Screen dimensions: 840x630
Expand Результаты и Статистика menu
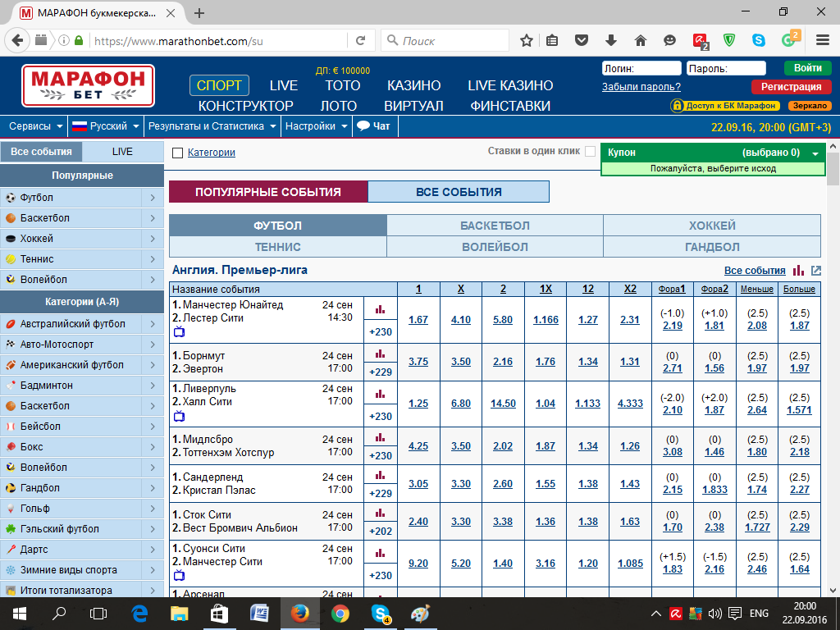point(212,126)
